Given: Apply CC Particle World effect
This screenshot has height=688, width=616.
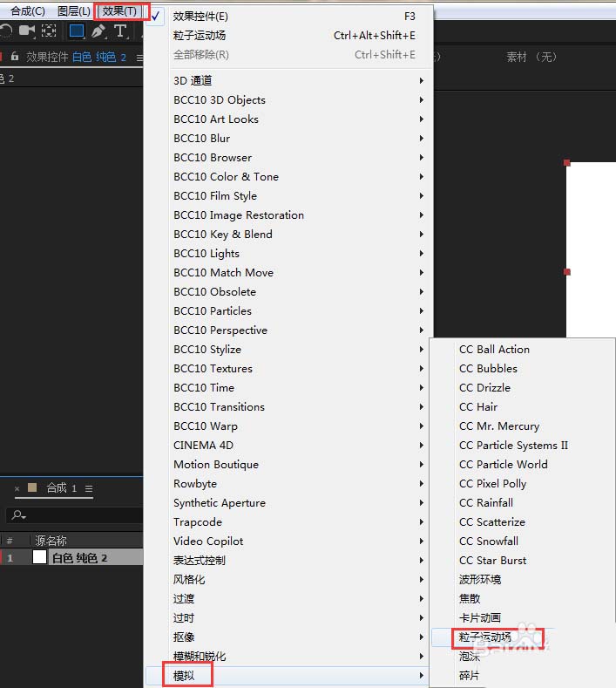Looking at the screenshot, I should (x=523, y=464).
